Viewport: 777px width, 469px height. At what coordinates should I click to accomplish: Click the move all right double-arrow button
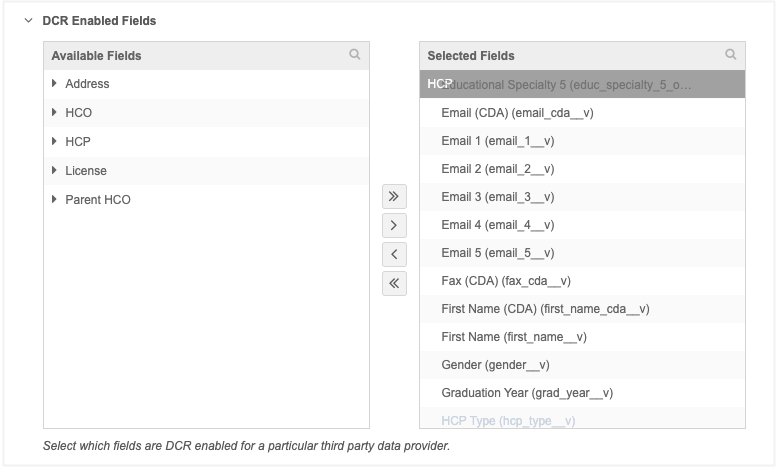(394, 196)
